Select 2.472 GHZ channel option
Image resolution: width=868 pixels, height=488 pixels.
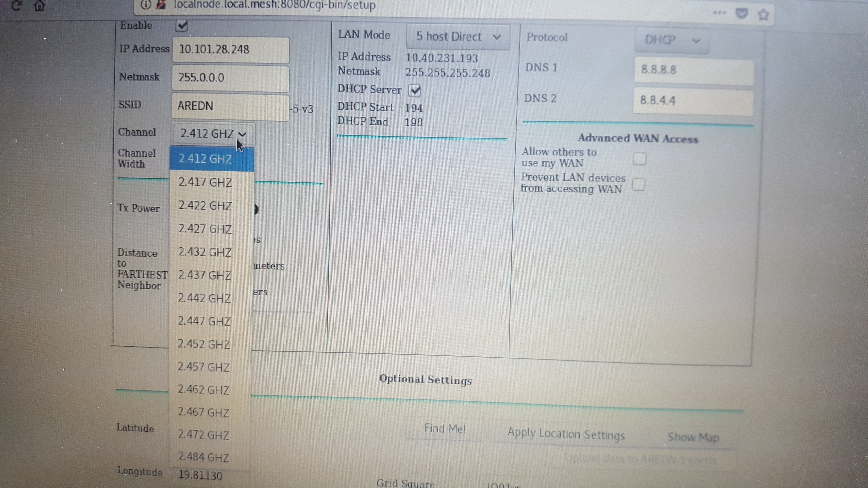point(210,435)
